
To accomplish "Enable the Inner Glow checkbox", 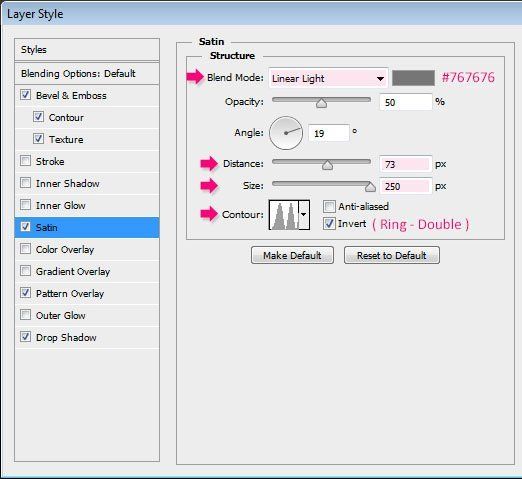I will point(26,205).
